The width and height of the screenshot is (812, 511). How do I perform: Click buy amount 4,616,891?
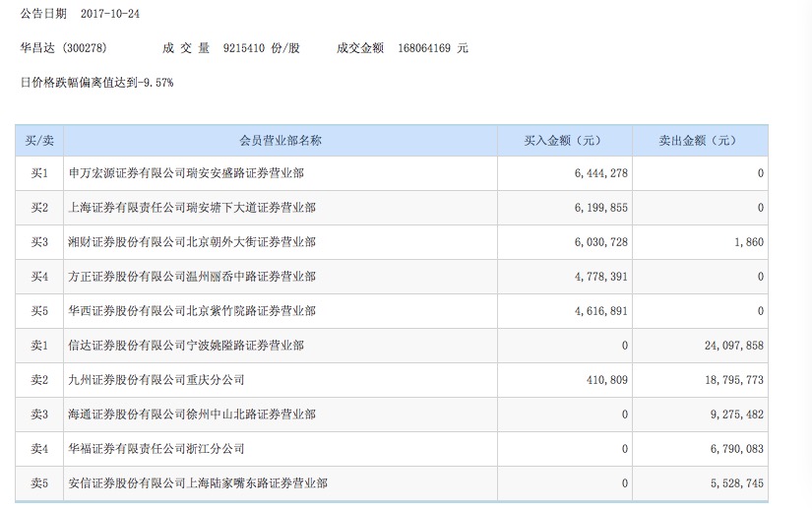600,311
